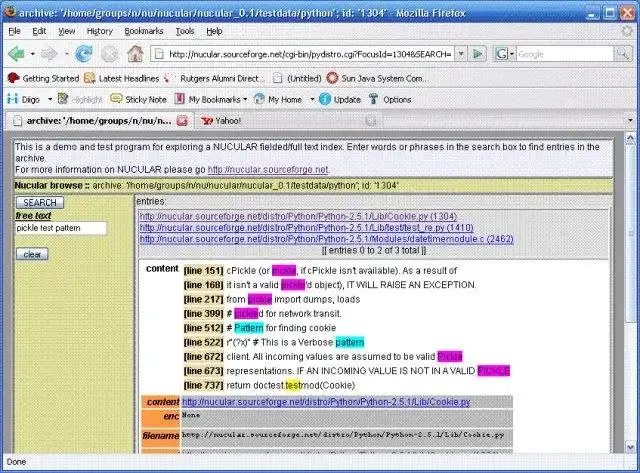Open the tab list dropdown arrow

630,120
